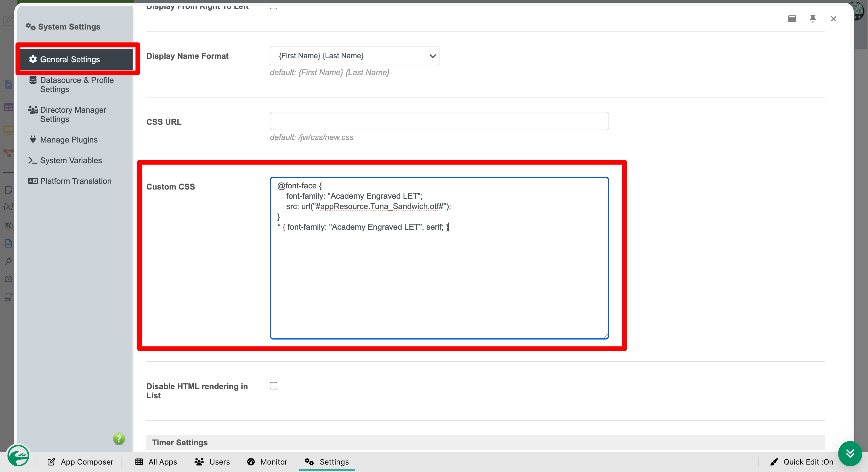Click the user avatar at top right
The height and width of the screenshot is (472, 868).
pos(859,11)
